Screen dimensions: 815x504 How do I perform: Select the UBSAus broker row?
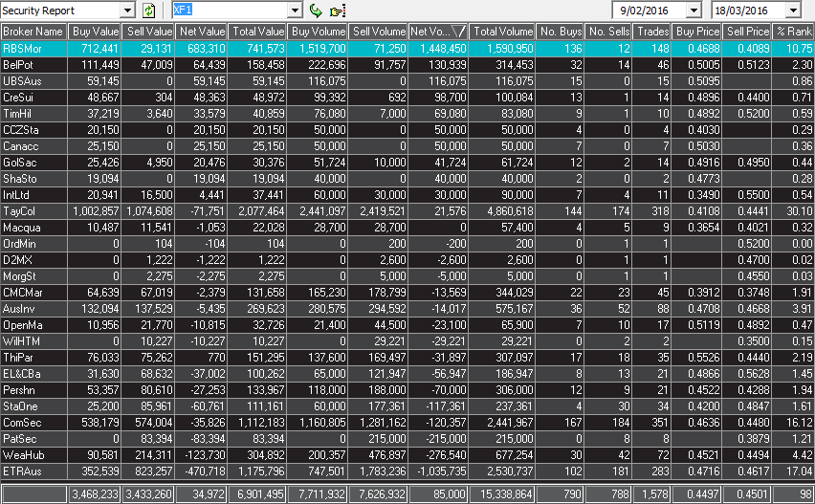[x=407, y=81]
